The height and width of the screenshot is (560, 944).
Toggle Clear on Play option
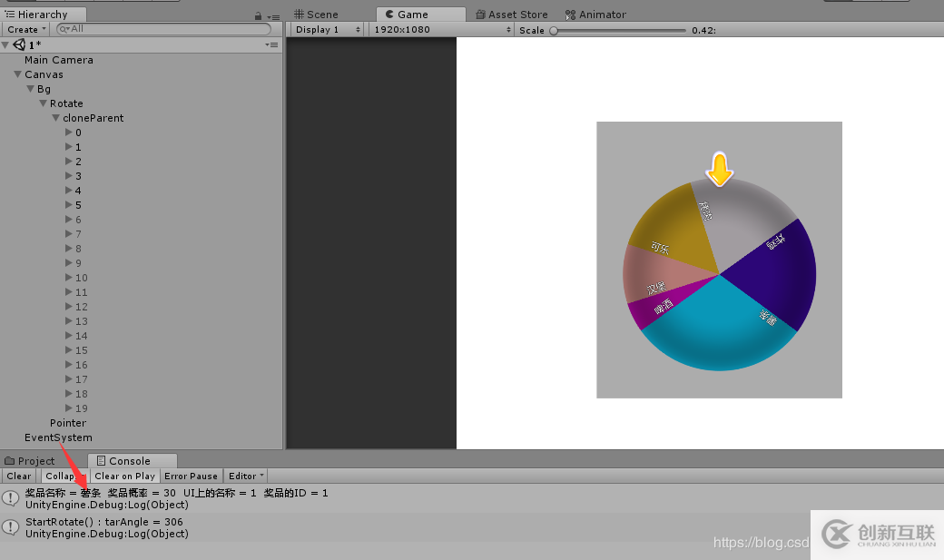coord(124,476)
